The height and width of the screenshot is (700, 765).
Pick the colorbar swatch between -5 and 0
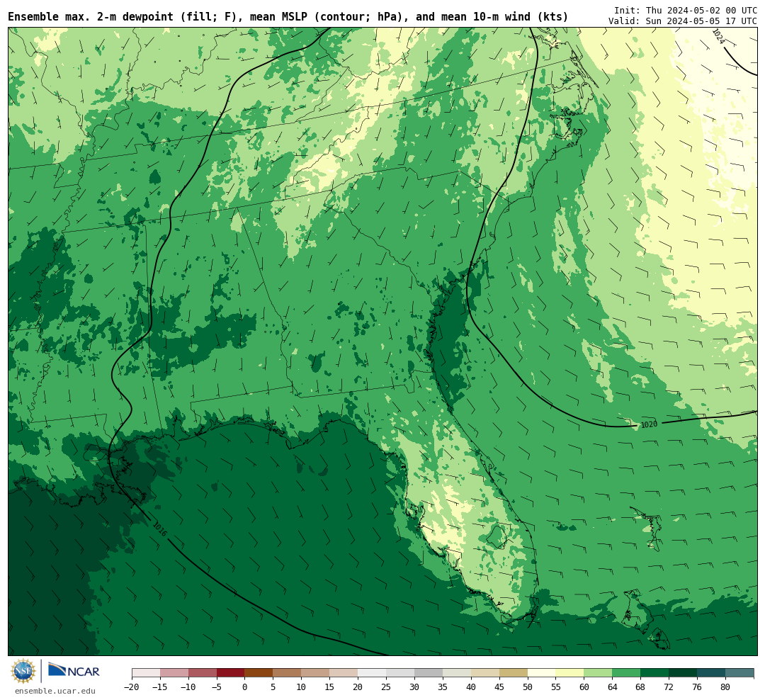230,673
